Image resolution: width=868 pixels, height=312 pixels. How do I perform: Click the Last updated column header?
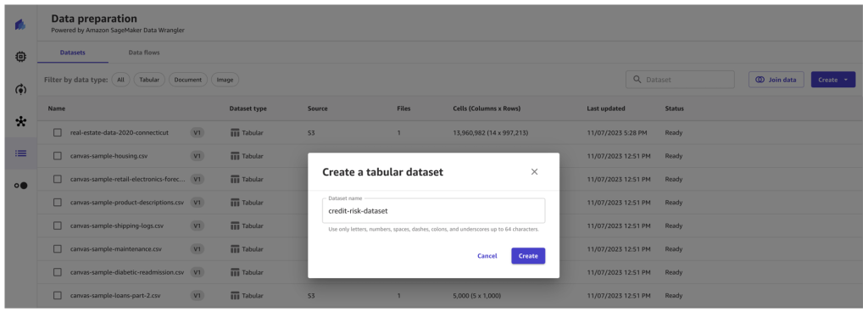(606, 109)
